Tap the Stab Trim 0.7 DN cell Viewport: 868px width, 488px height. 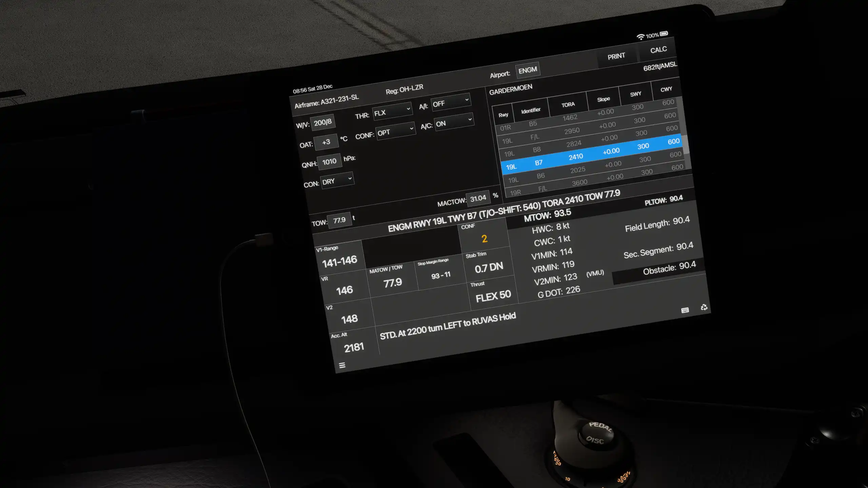[489, 264]
